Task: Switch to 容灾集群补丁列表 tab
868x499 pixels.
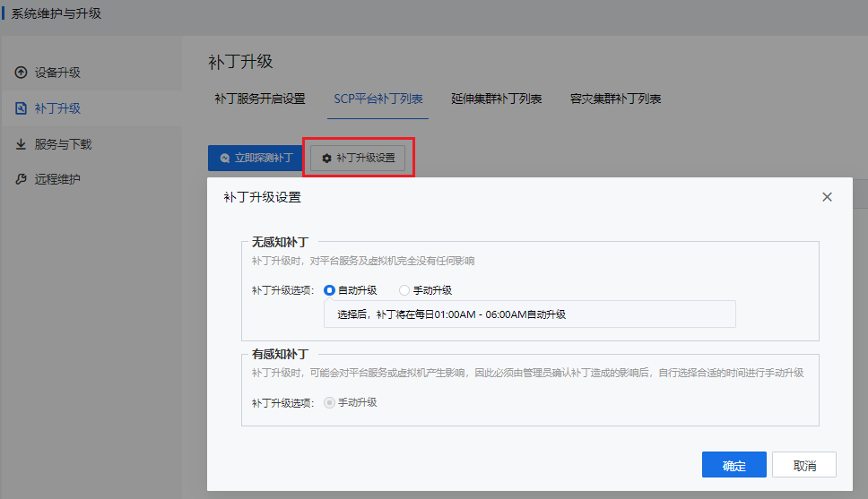Action: [615, 99]
